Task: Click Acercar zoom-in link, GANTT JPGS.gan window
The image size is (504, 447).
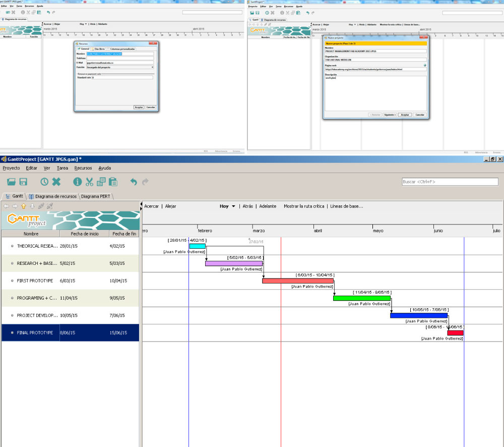Action: click(151, 206)
